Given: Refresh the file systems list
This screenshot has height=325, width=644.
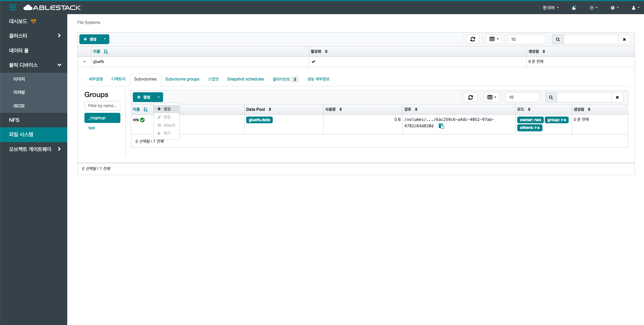Looking at the screenshot, I should (x=472, y=39).
